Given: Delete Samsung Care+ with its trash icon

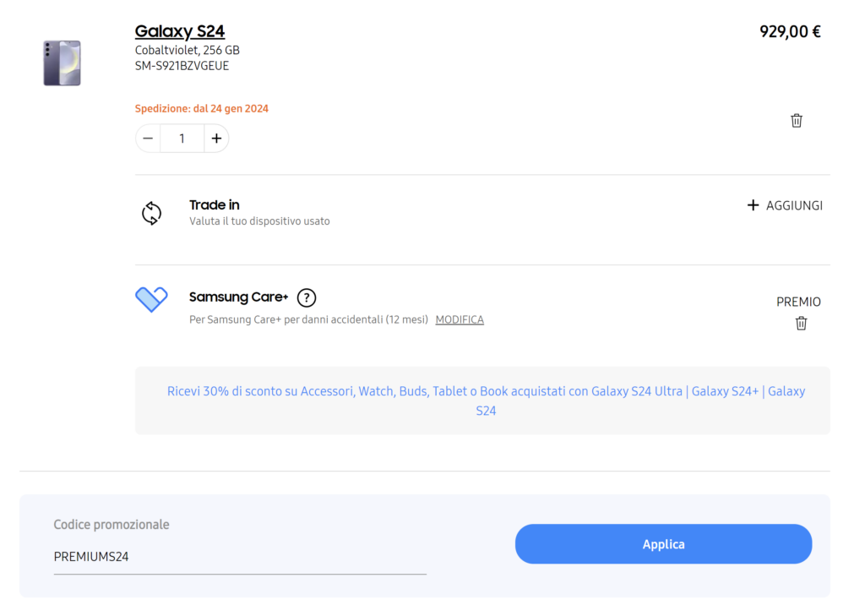Looking at the screenshot, I should pos(801,323).
